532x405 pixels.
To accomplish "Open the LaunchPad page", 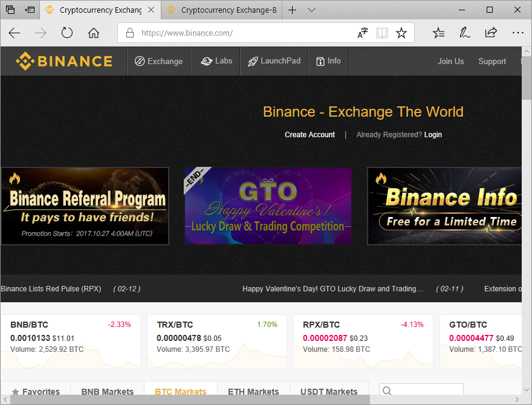I will click(x=274, y=61).
